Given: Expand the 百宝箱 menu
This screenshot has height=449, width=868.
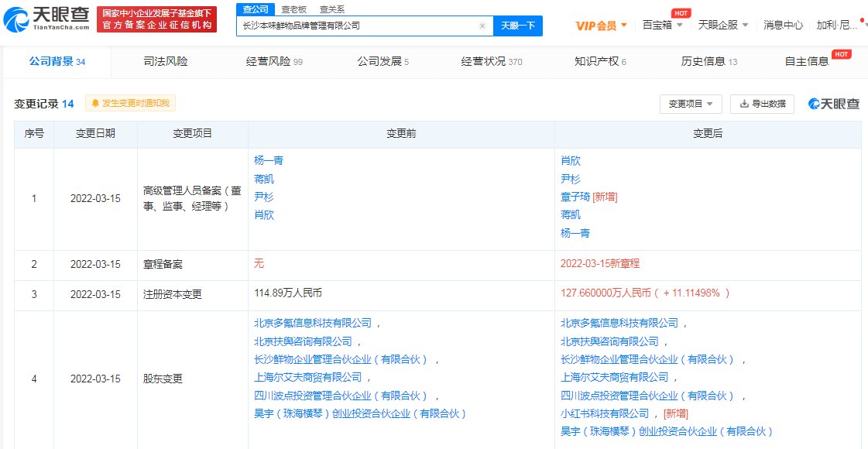Looking at the screenshot, I should (663, 26).
